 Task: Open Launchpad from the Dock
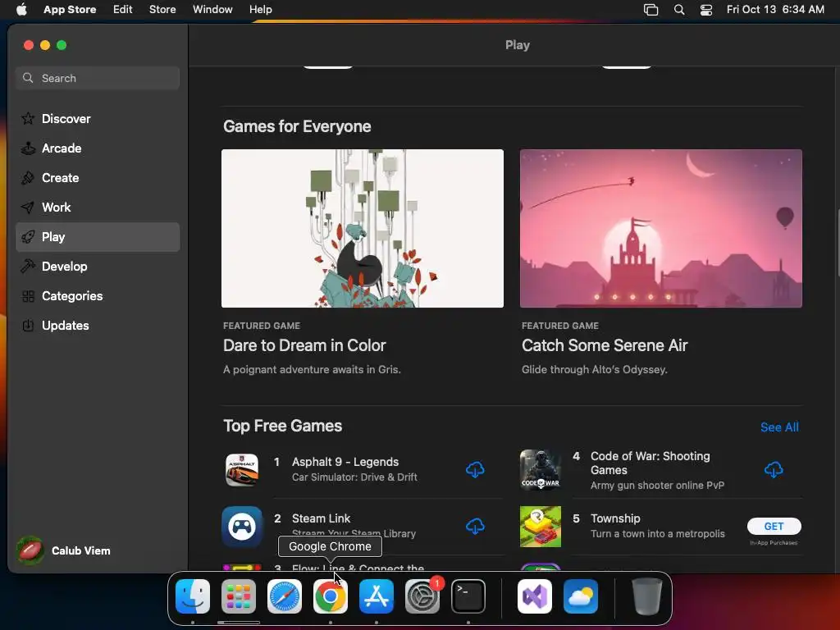coord(239,596)
